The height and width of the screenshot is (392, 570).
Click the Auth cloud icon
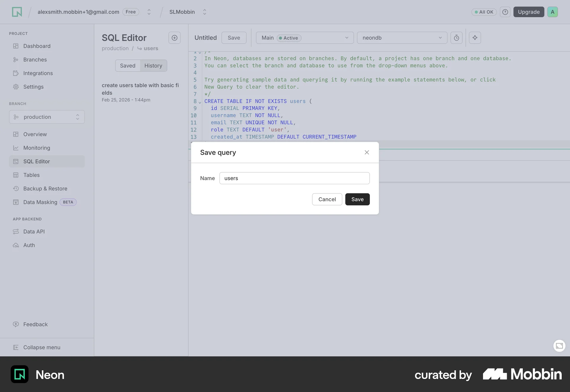(16, 245)
